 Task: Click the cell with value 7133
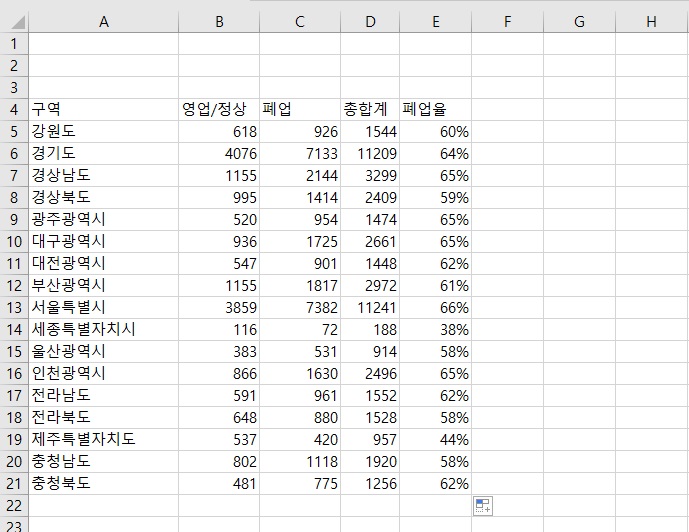[300, 154]
